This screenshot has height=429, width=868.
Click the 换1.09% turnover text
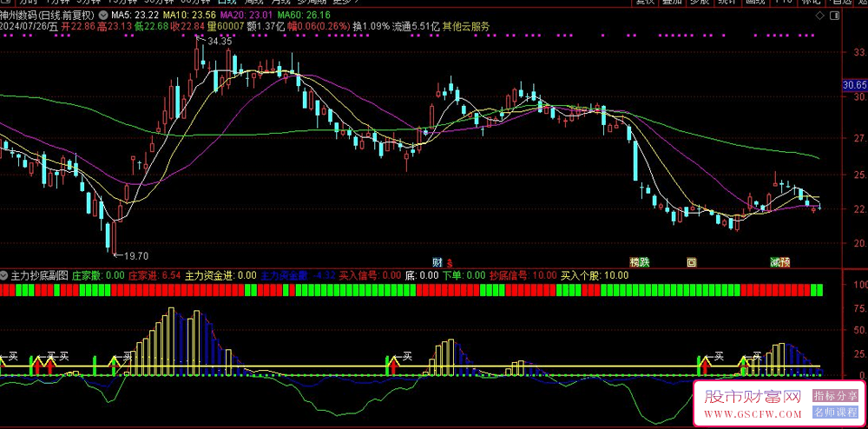pos(372,26)
